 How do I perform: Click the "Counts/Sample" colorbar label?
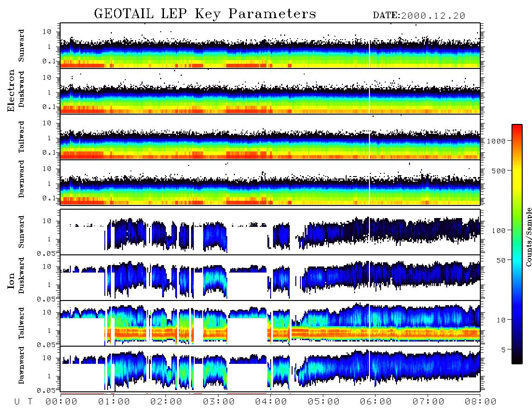[x=529, y=237]
